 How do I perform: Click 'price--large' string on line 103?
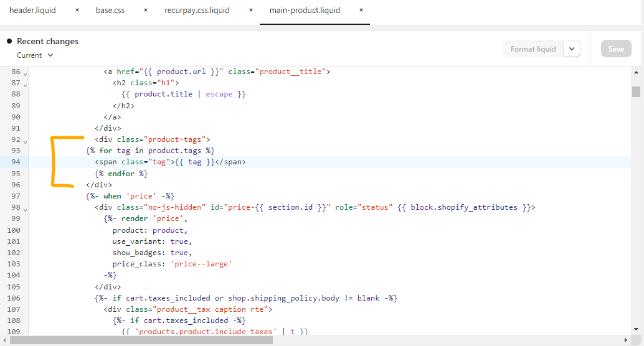tap(201, 264)
